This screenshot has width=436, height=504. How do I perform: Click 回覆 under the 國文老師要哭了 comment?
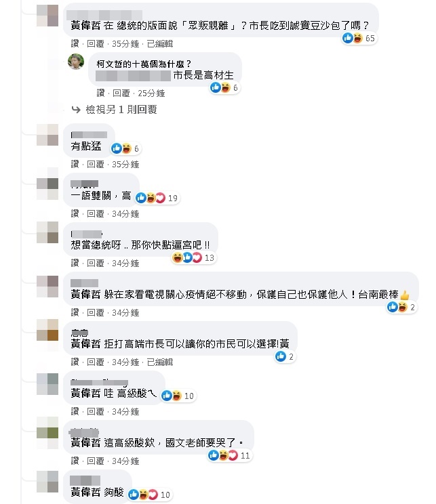pyautogui.click(x=96, y=461)
